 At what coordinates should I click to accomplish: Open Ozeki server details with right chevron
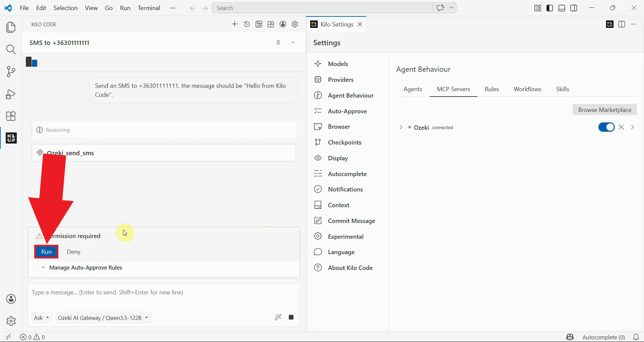point(632,127)
